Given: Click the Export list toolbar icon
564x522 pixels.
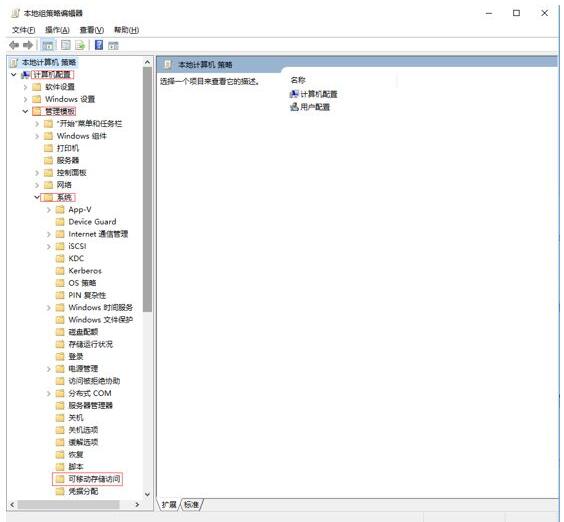Looking at the screenshot, I should click(80, 45).
